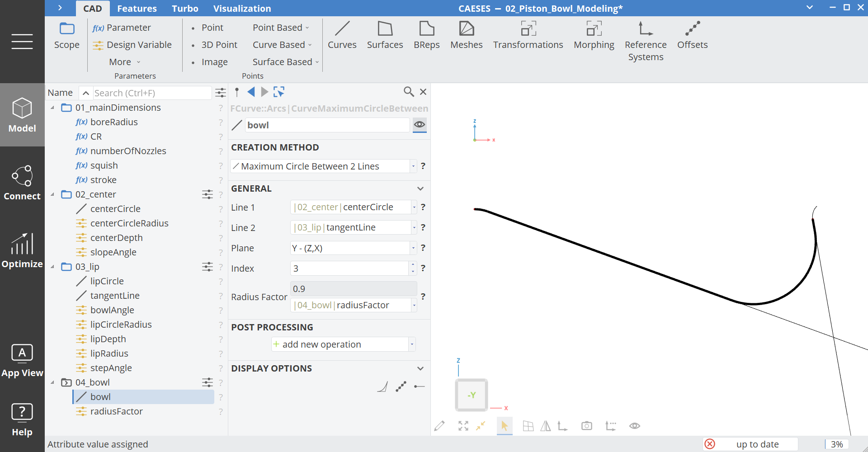Pin the object editor panel
Screen dimensions: 868x452
click(237, 92)
